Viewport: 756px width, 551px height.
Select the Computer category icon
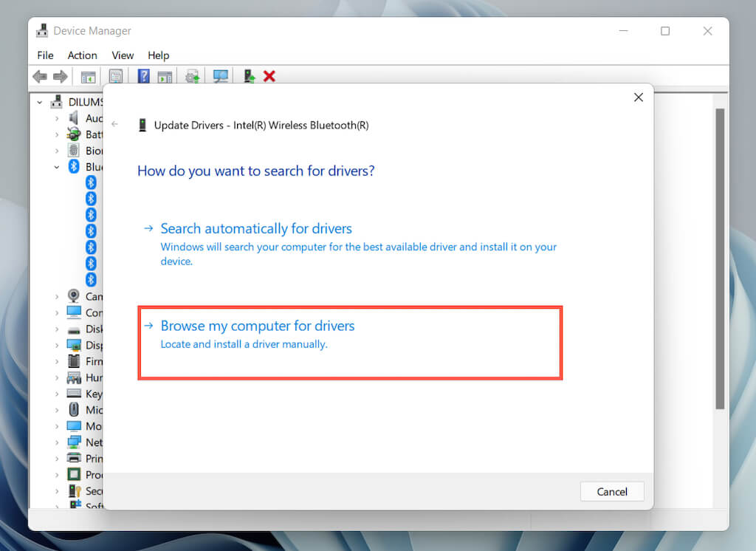[x=74, y=312]
